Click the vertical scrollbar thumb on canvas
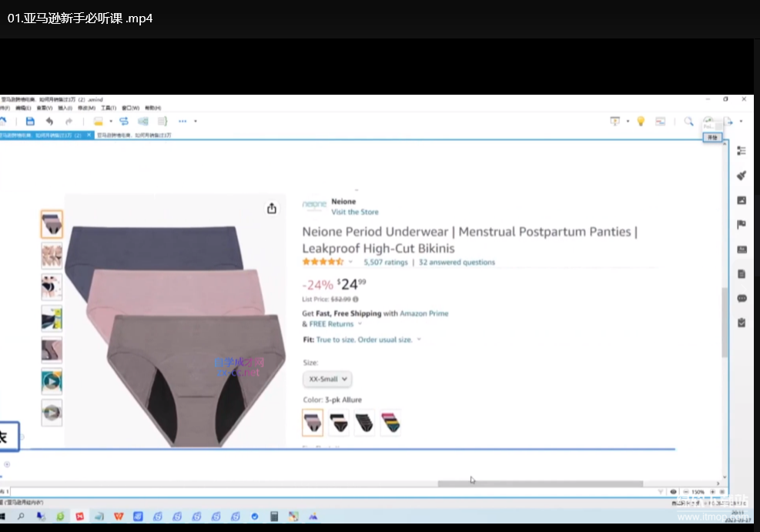This screenshot has width=760, height=532. coord(725,323)
